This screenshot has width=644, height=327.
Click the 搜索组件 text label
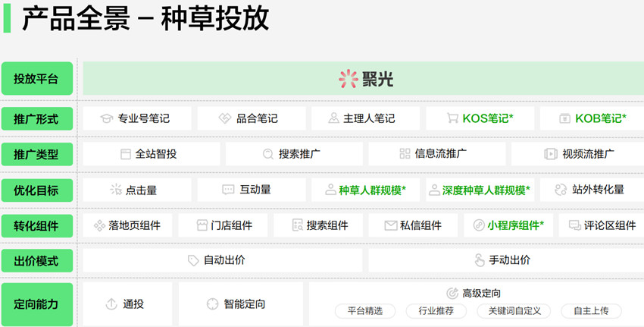pyautogui.click(x=327, y=225)
